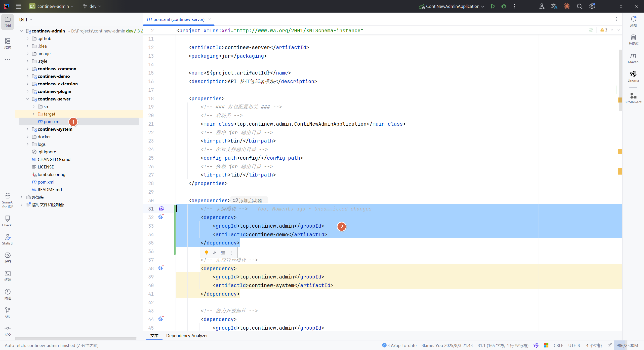Viewport: 644px width, 350px height.
Task: Open more run actions menu
Action: click(514, 6)
